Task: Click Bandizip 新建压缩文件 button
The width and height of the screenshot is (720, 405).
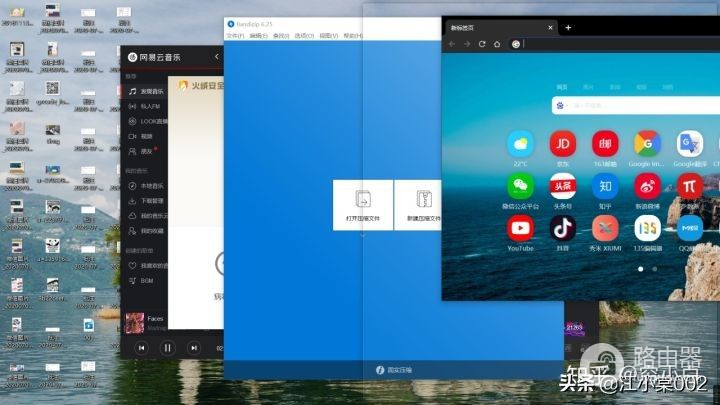Action: coord(418,205)
